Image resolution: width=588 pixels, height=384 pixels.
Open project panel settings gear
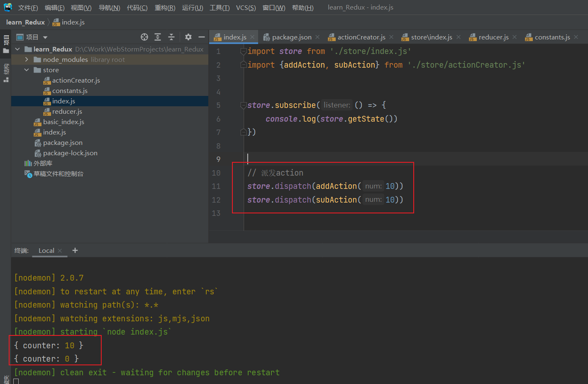[188, 37]
